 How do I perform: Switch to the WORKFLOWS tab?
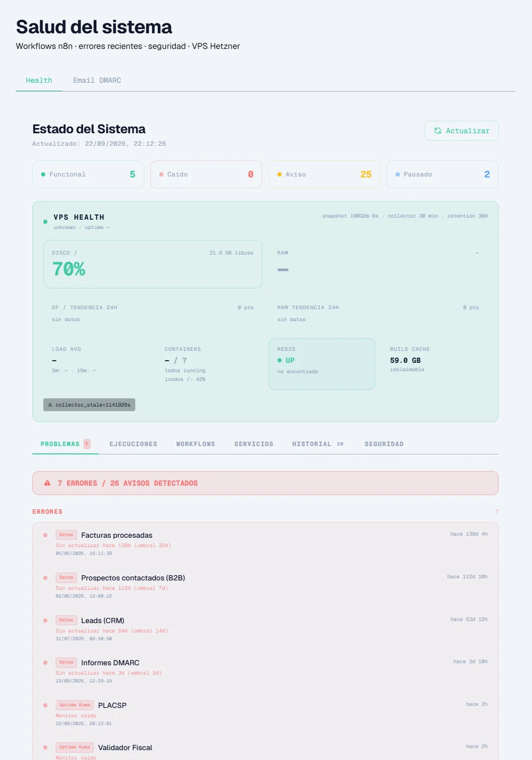[x=196, y=444]
